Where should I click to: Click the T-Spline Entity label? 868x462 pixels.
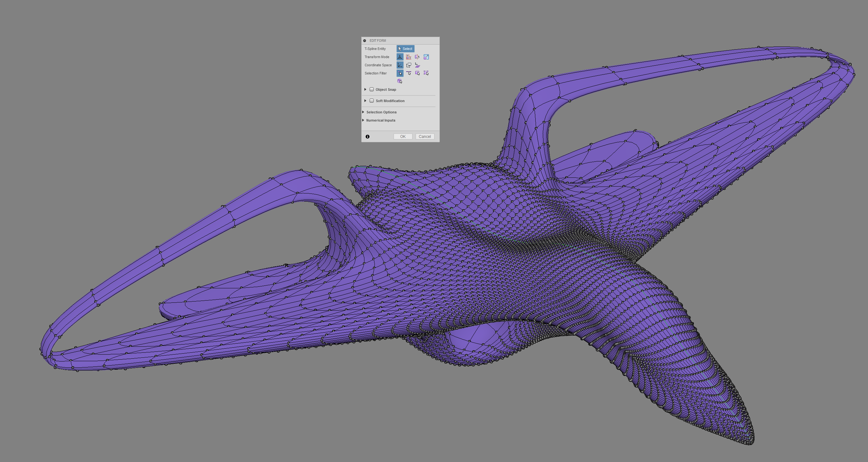tap(375, 49)
